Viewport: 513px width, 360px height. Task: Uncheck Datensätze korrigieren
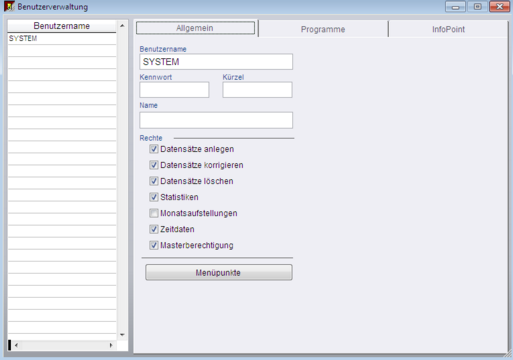(154, 165)
